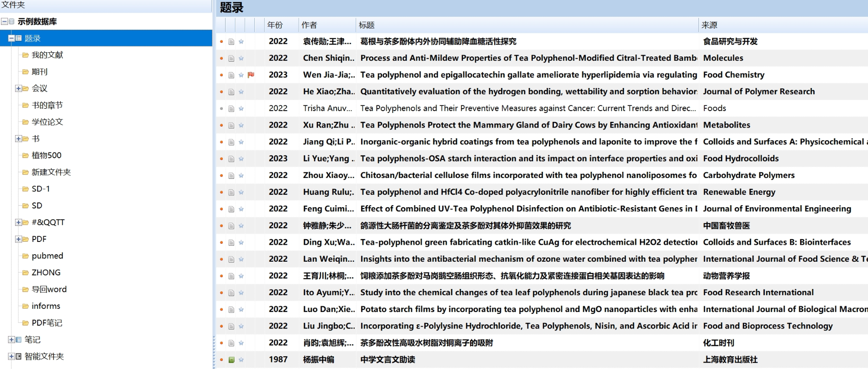This screenshot has width=868, height=369.
Task: Click document icon on Jiang Qi row
Action: tap(231, 142)
